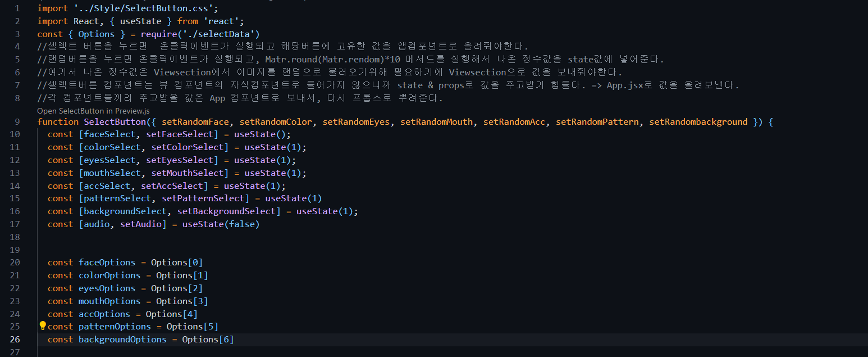Click the lightbulb quick-fix icon on line 25
This screenshot has width=868, height=357.
click(x=42, y=326)
